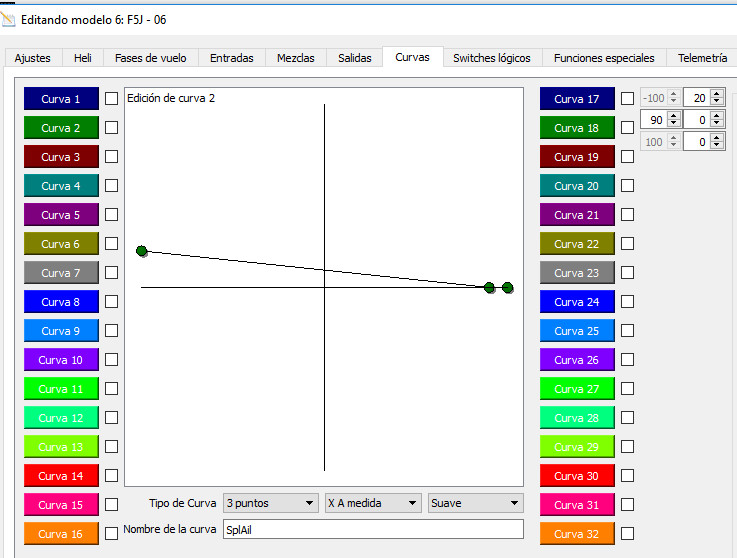737x558 pixels.
Task: Select the leftmost curve point on graph
Action: [x=142, y=251]
